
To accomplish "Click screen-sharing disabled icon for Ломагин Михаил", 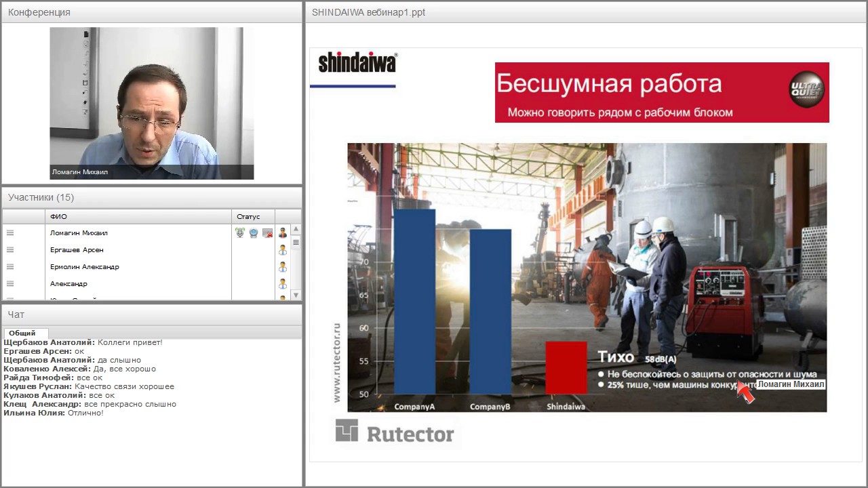I will (267, 232).
